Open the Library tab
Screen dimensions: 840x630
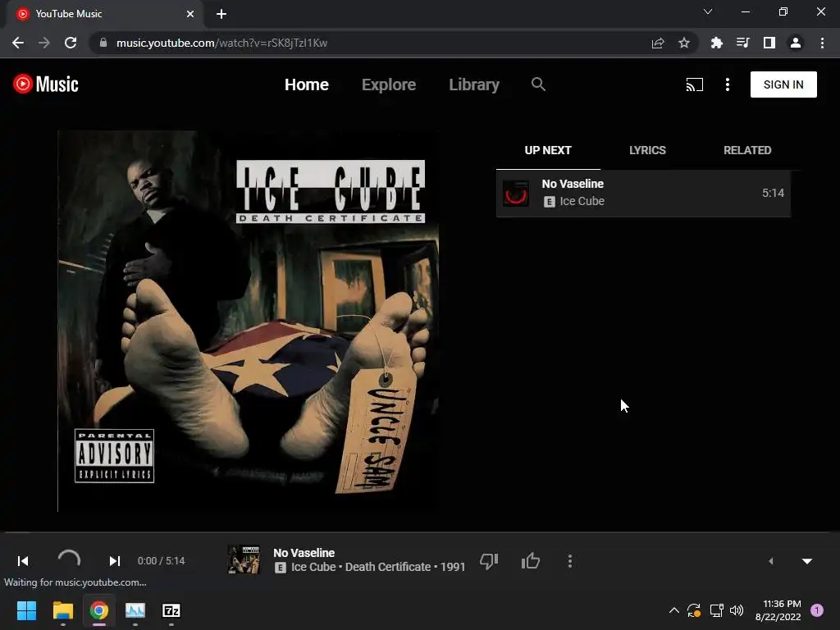click(474, 84)
